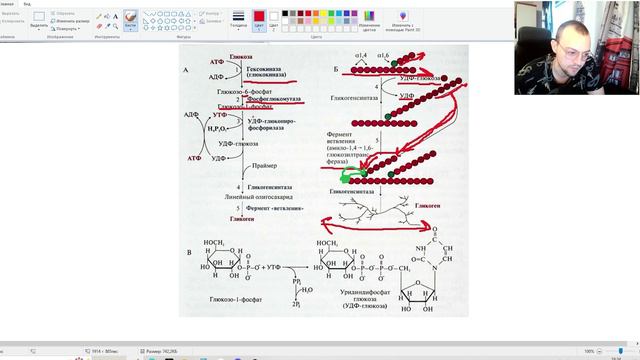640x360 pixels.
Task: Select the Pencil tool
Action: pos(99,17)
